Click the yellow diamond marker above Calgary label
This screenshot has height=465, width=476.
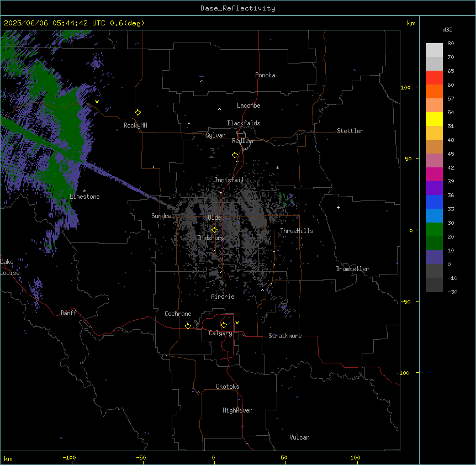[224, 325]
